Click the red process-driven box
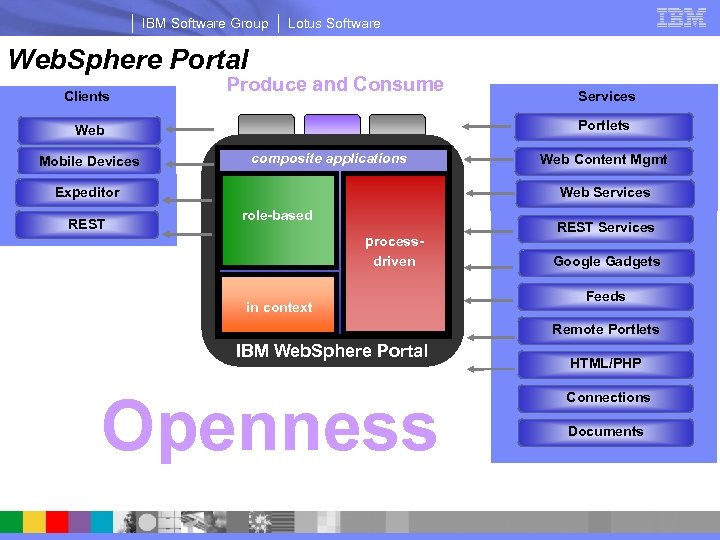The height and width of the screenshot is (540, 720). coord(395,253)
